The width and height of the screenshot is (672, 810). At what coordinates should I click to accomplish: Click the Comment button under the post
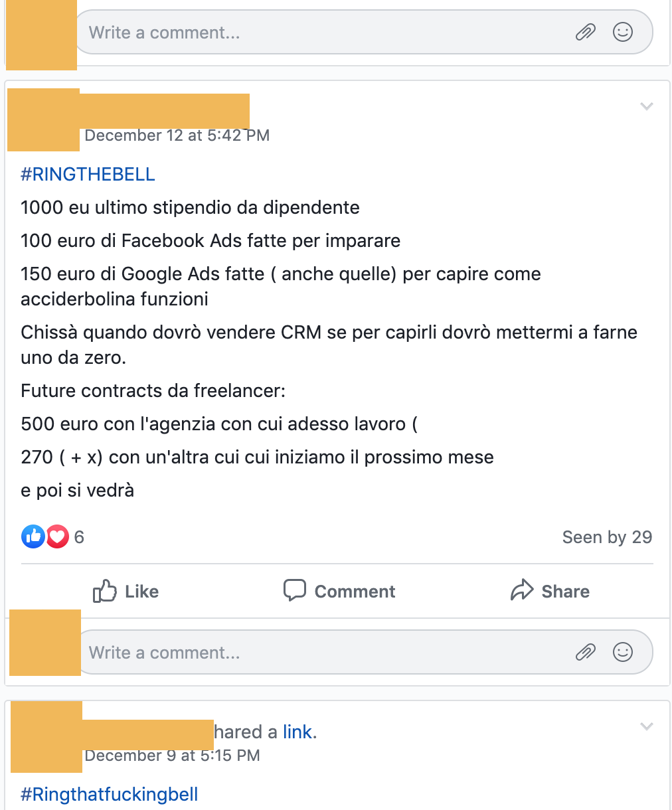339,591
